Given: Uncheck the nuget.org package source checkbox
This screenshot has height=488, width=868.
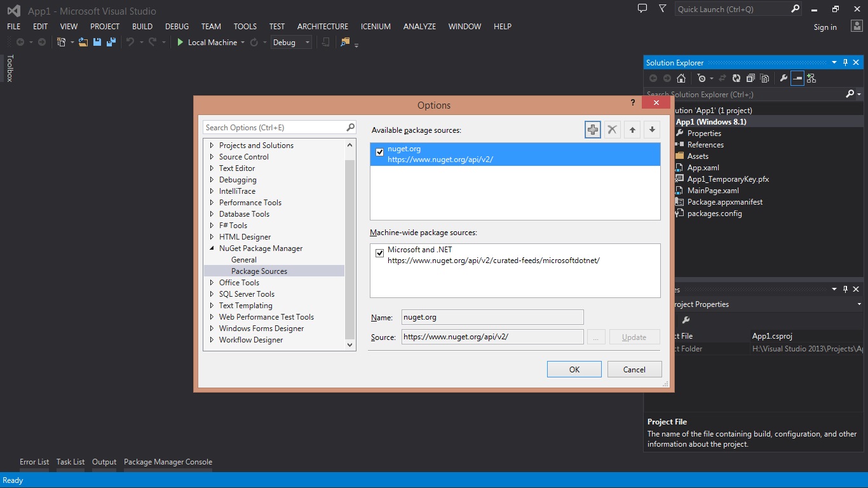Looking at the screenshot, I should tap(380, 152).
